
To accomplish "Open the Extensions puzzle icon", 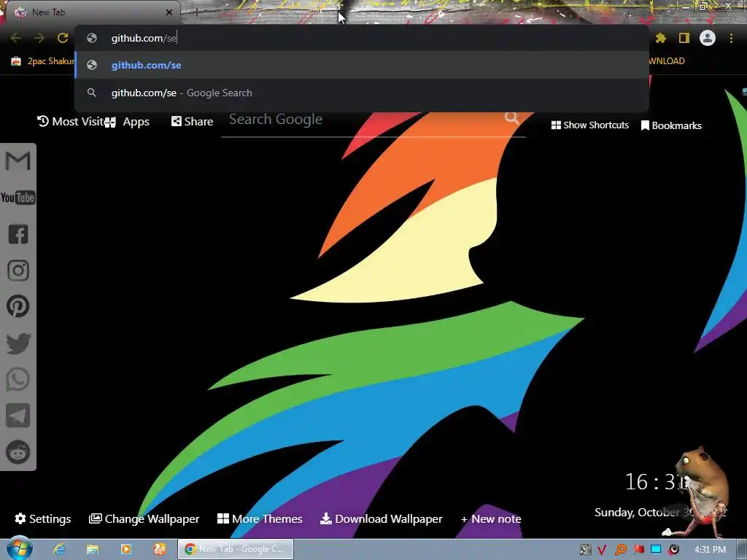I will point(660,38).
